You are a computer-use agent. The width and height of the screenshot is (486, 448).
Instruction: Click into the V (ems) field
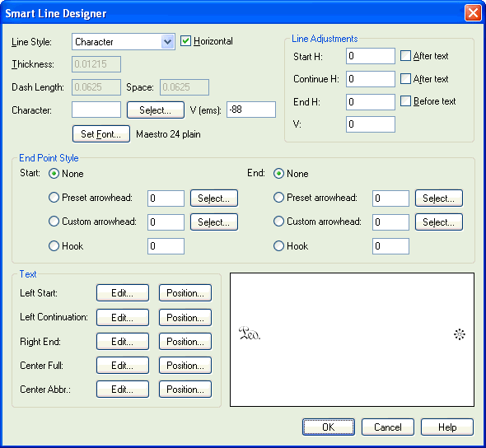coord(251,110)
